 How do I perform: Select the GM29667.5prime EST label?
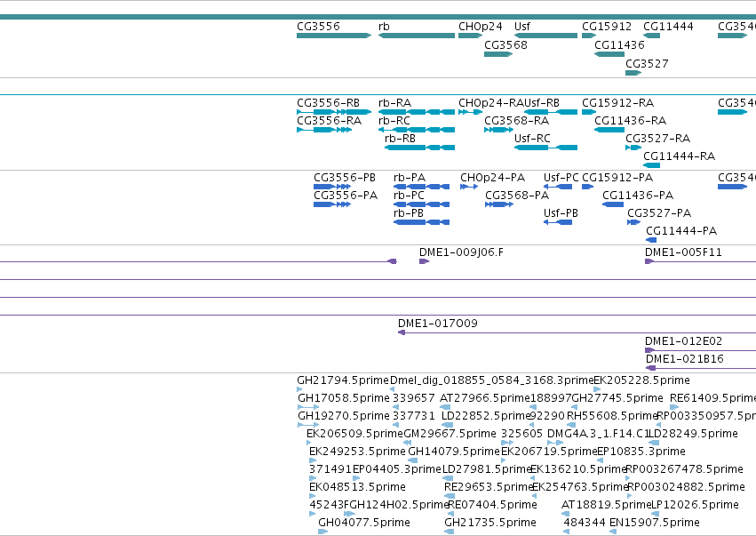click(450, 434)
